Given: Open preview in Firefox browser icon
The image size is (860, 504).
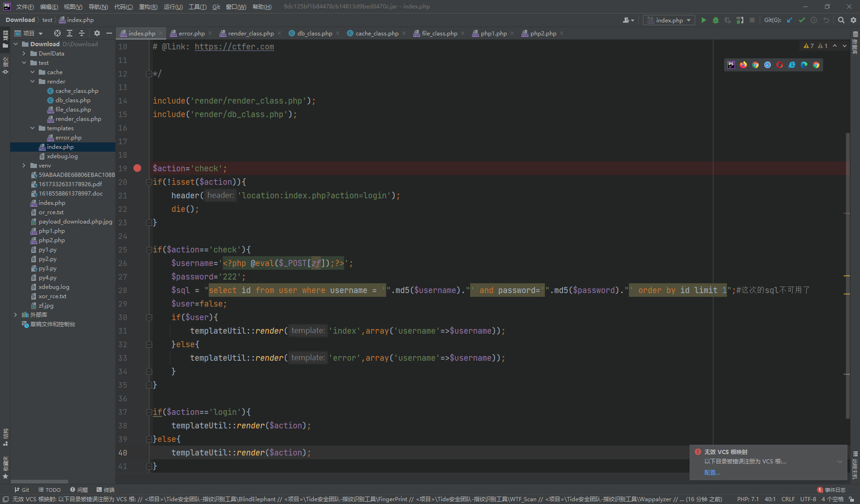Looking at the screenshot, I should [x=743, y=65].
